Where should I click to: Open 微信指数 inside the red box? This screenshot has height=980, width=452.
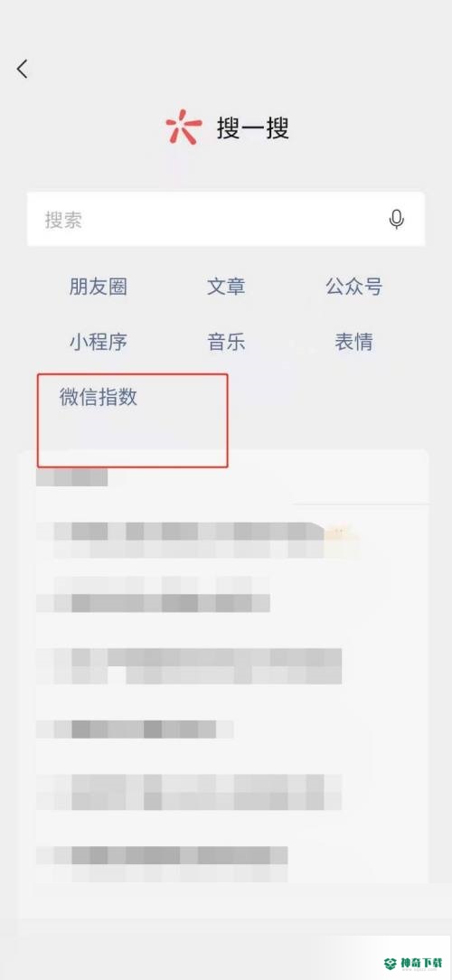(x=99, y=398)
